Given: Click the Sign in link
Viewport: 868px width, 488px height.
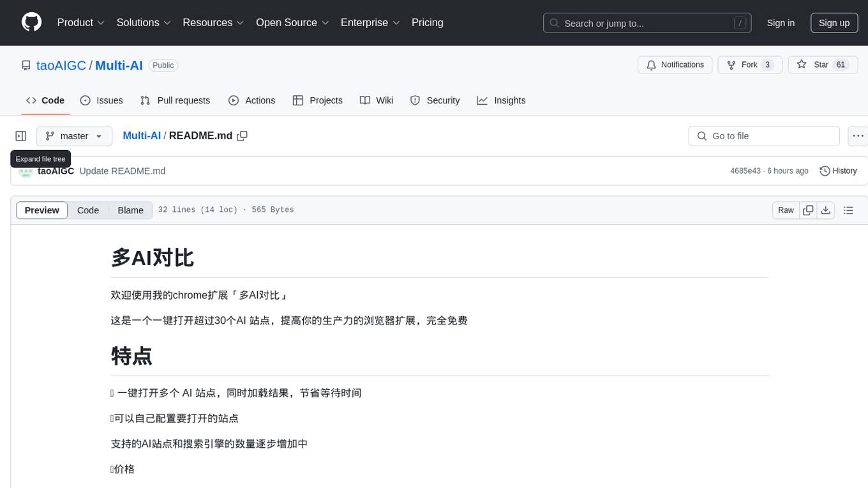Looking at the screenshot, I should coord(781,23).
